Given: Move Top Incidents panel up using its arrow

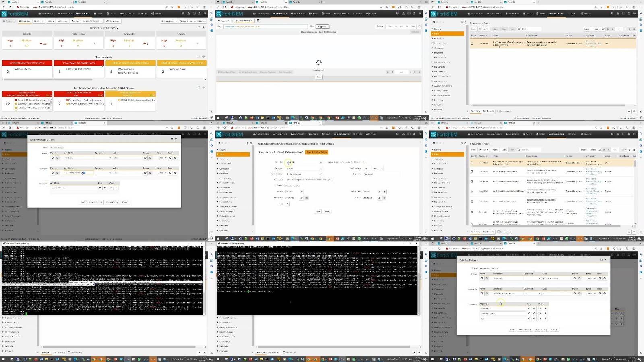Looking at the screenshot, I should 199,56.
